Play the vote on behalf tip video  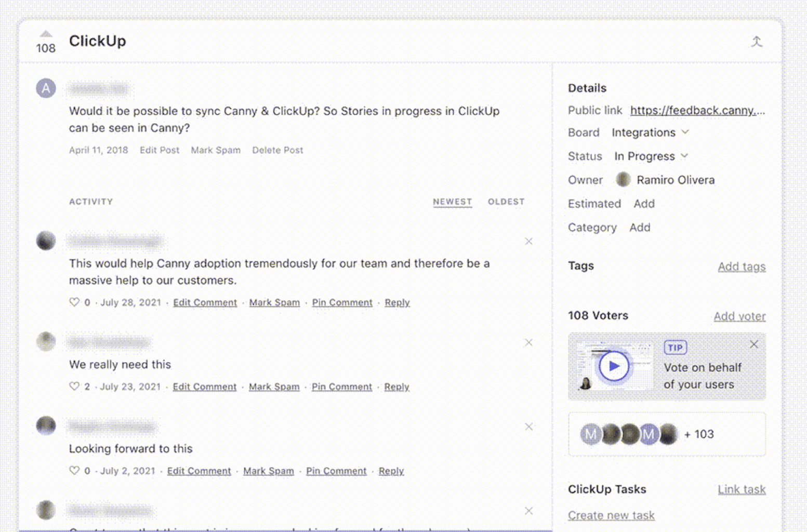point(614,366)
